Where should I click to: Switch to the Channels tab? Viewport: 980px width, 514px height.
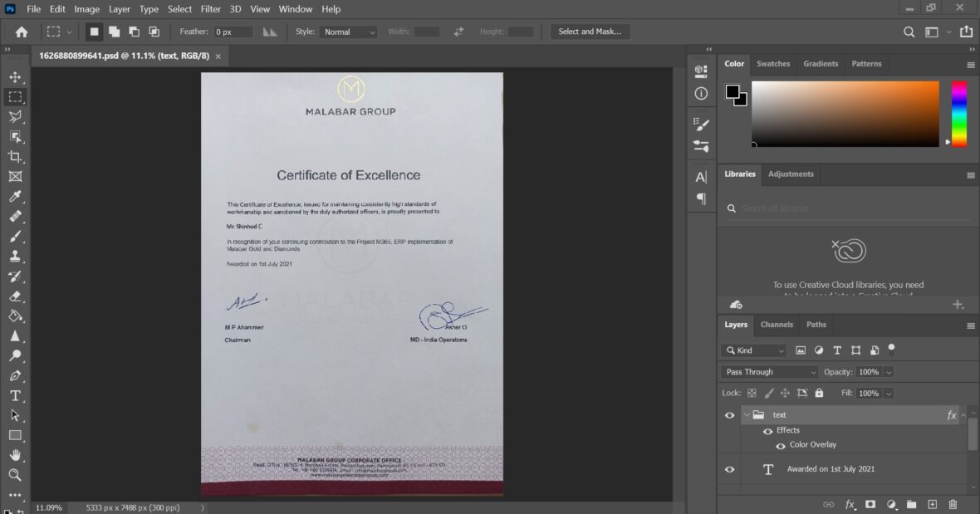[x=776, y=325]
